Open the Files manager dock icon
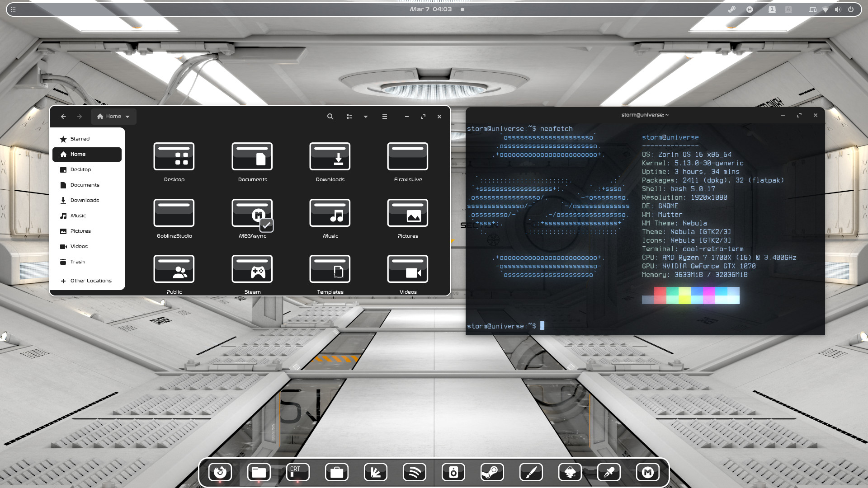 coord(259,473)
